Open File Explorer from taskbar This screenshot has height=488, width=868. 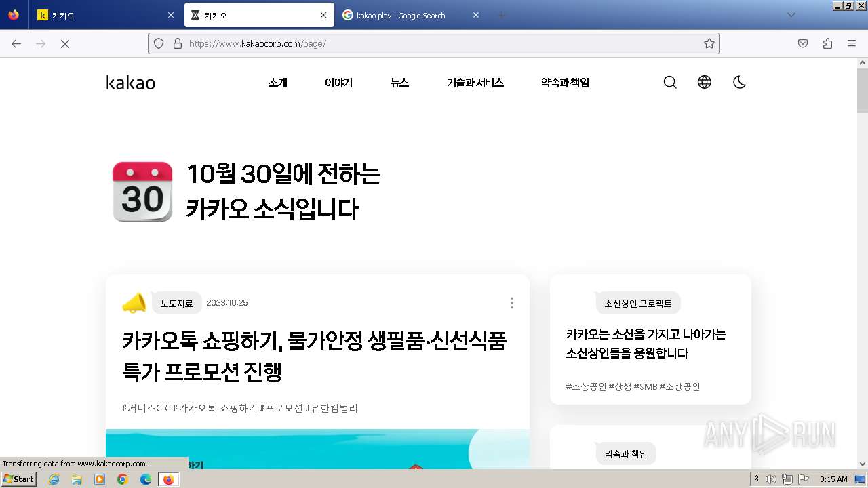pyautogui.click(x=77, y=479)
